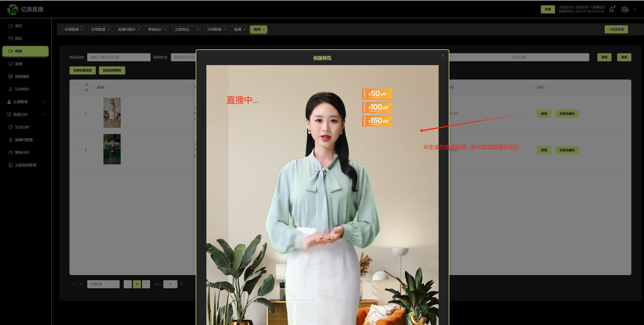Check the row 2 video checkbox

(x=75, y=150)
